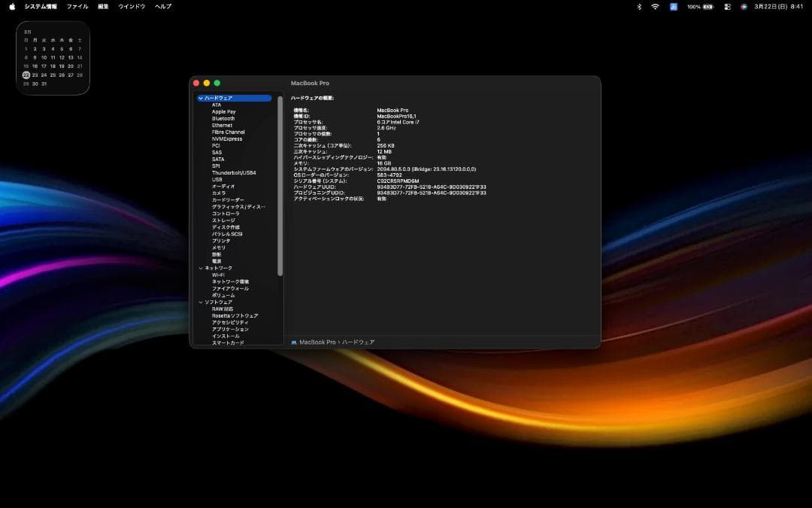Select ファイアウォール in the sidebar
The width and height of the screenshot is (812, 508).
coord(231,288)
